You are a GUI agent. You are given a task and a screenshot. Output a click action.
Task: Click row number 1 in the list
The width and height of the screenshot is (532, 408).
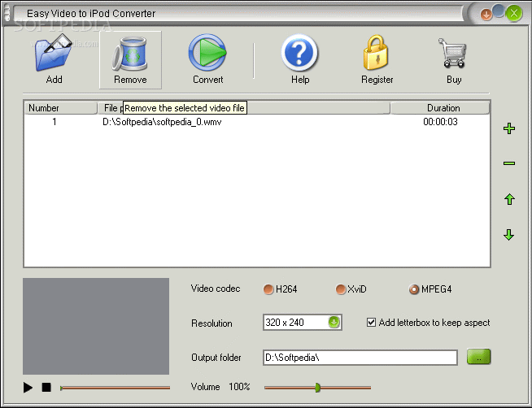click(x=55, y=122)
